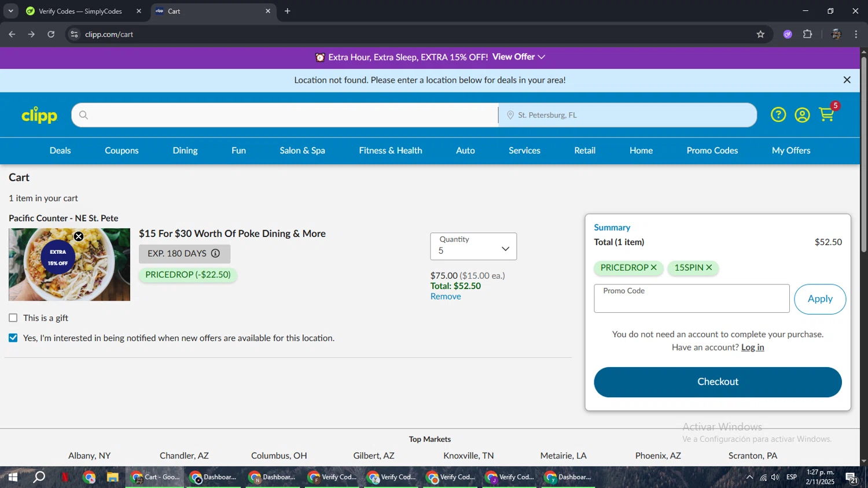Open the Quantity dropdown

coord(473,246)
